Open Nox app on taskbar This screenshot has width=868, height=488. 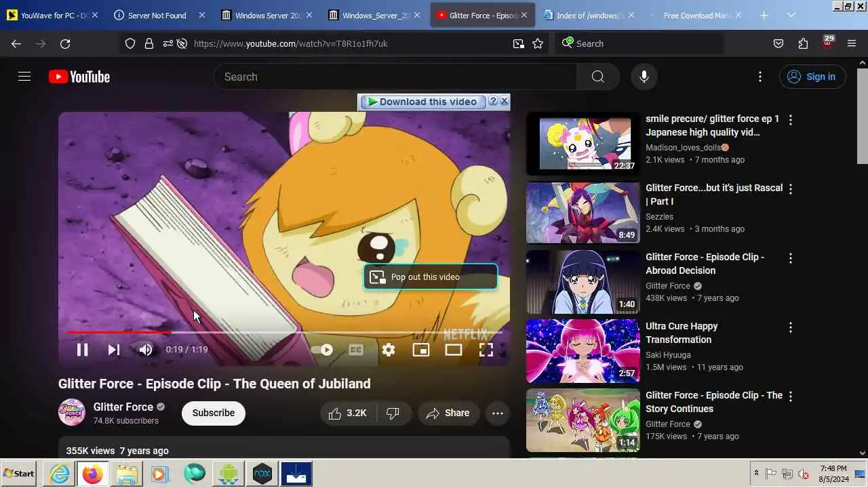pyautogui.click(x=262, y=473)
